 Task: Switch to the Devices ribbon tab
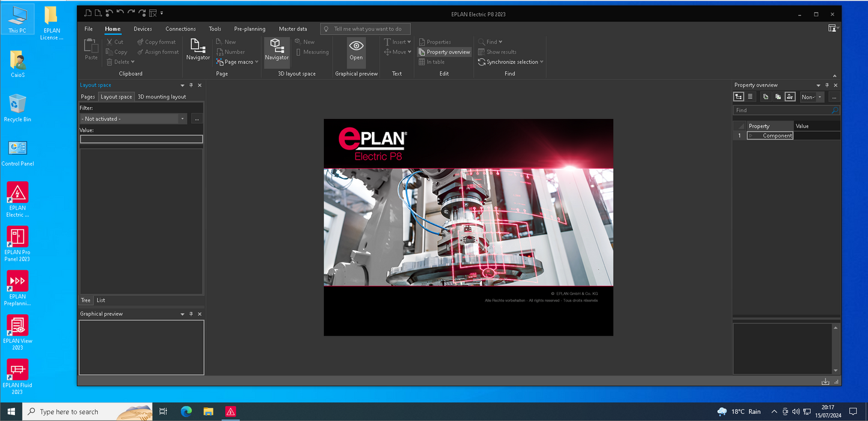tap(143, 29)
